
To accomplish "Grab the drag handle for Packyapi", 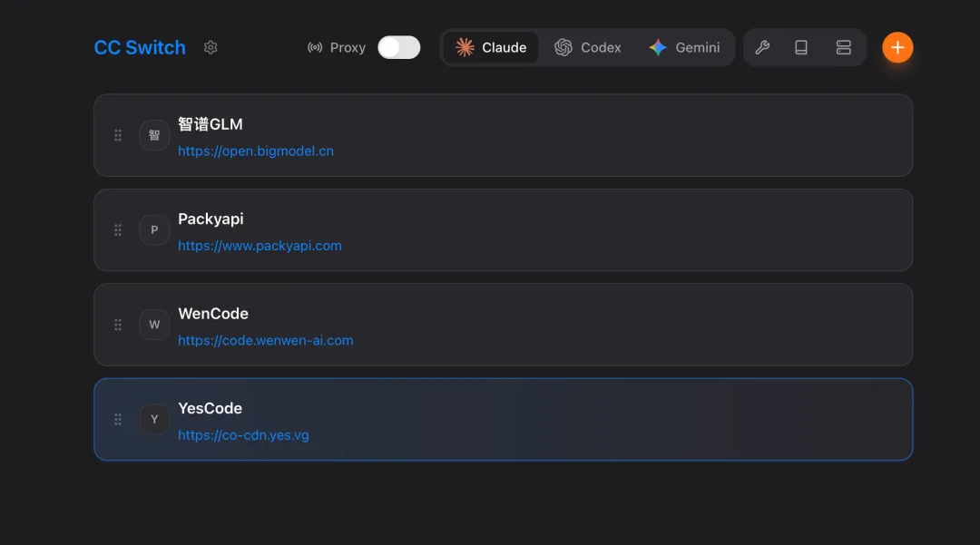I will (117, 230).
